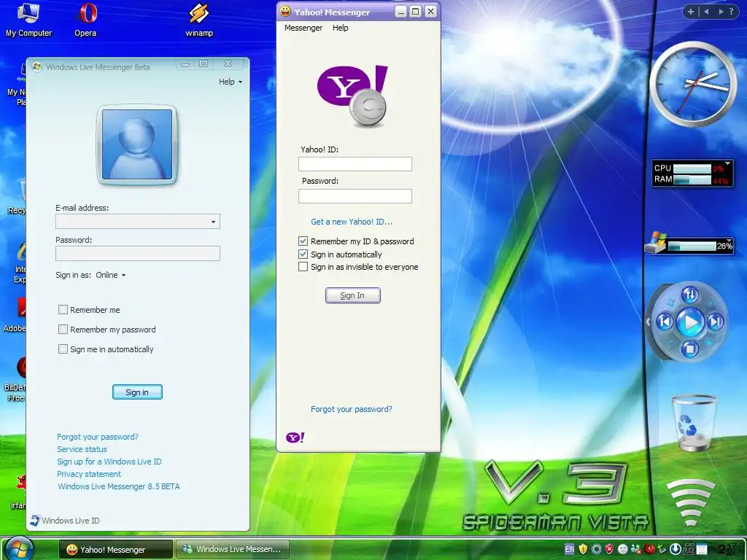Focus the Windows Live Messenger Password field
This screenshot has height=560, width=747.
coord(138,253)
